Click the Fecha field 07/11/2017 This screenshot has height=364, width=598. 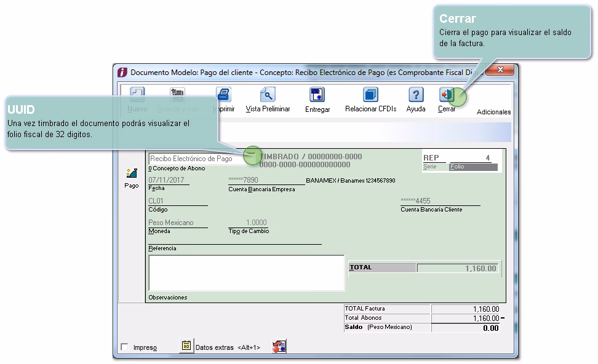[x=169, y=180]
